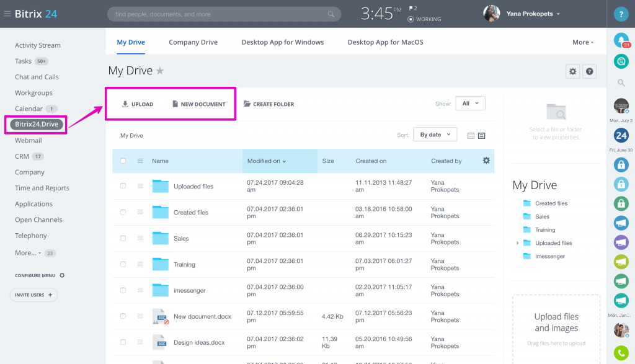Switch to list view icon
The image size is (635, 364).
point(481,136)
